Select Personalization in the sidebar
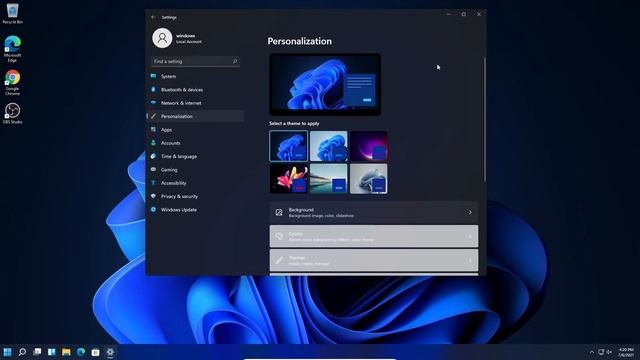This screenshot has height=360, width=640. tap(196, 116)
